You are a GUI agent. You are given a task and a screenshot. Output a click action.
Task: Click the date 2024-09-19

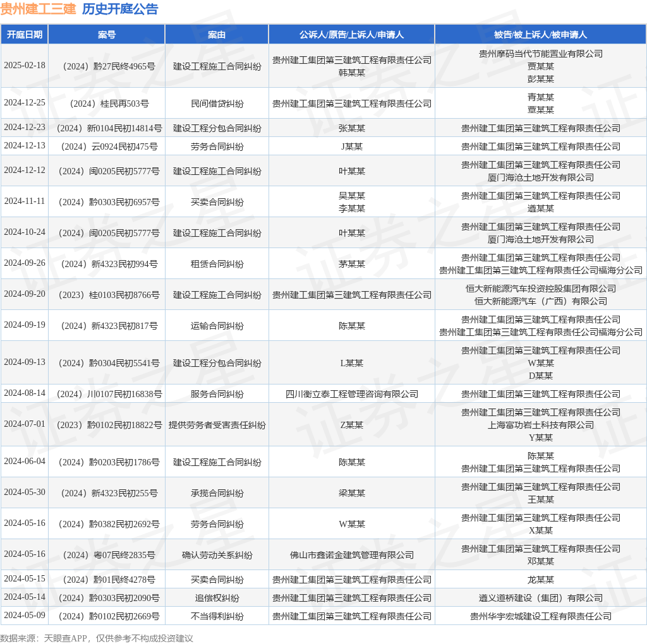25,325
